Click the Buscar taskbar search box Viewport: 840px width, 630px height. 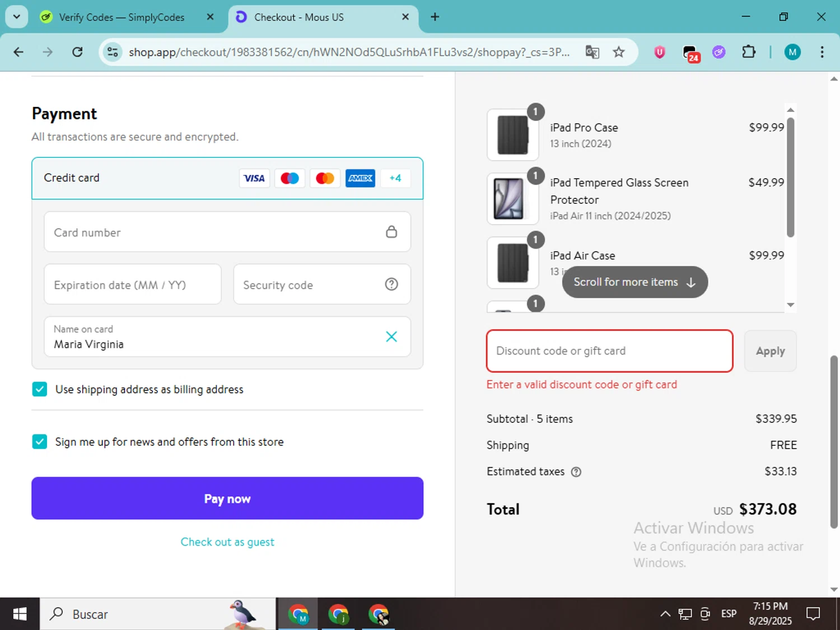click(158, 614)
